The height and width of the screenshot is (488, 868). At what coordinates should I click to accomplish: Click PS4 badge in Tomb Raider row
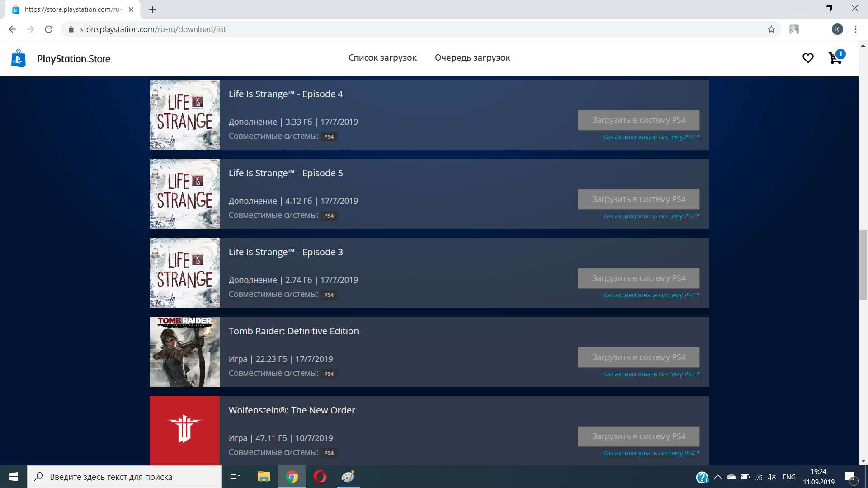329,374
